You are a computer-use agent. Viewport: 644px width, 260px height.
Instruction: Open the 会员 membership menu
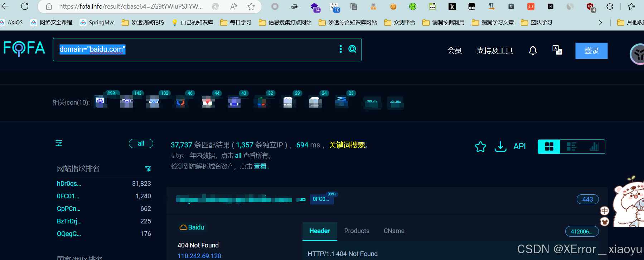(x=454, y=51)
